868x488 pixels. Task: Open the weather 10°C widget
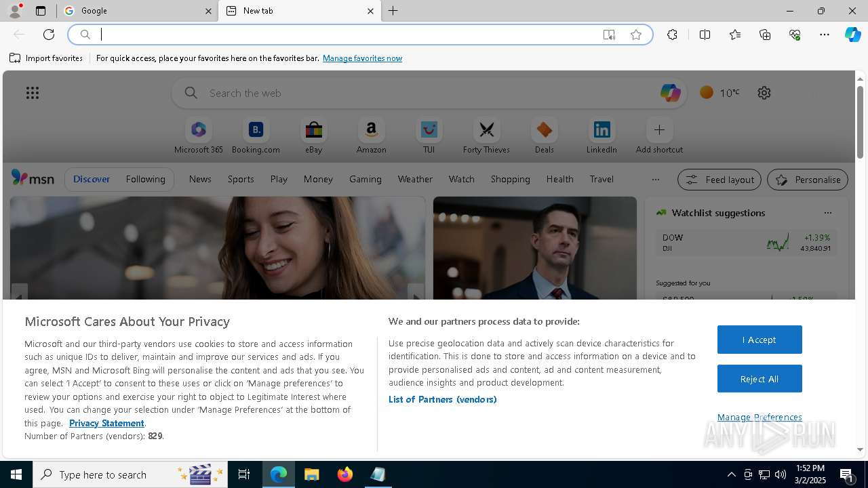click(x=719, y=93)
